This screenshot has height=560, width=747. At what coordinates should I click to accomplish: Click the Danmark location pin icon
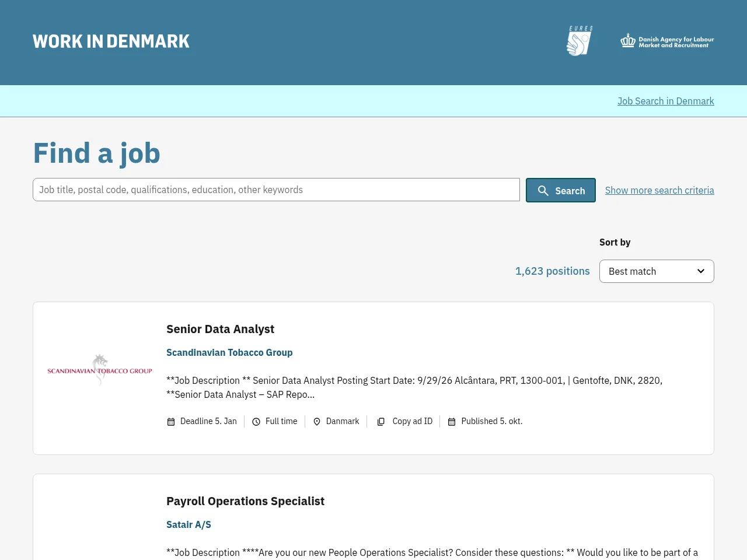pyautogui.click(x=317, y=422)
